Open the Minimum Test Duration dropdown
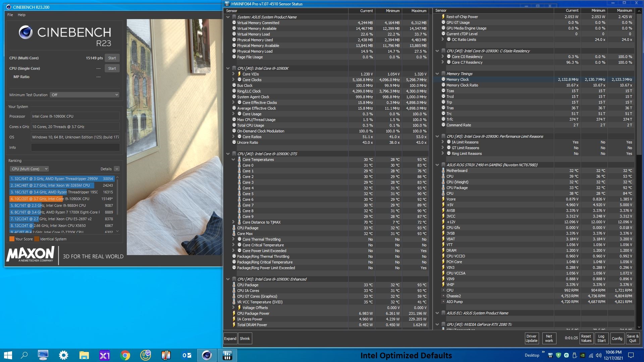This screenshot has width=644, height=362. (x=84, y=95)
